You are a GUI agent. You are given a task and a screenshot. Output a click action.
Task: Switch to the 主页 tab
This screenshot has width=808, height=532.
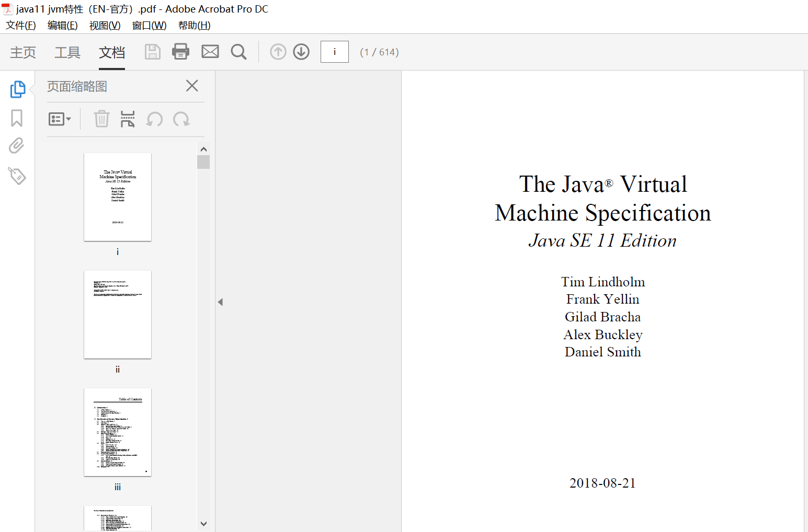click(x=23, y=52)
